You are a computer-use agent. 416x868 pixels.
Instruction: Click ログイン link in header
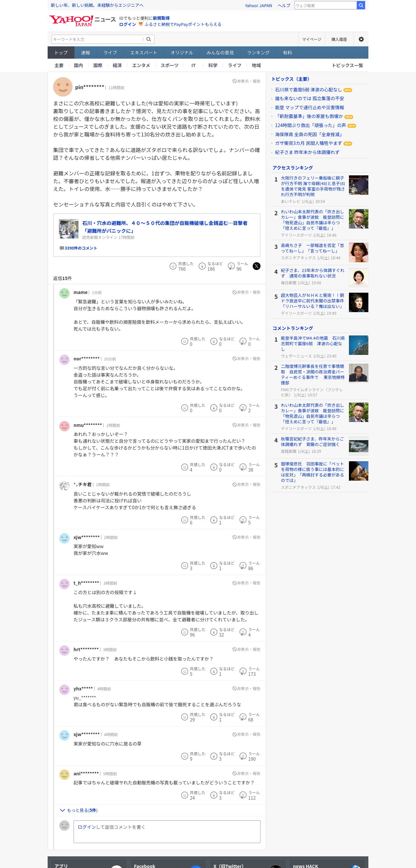pos(128,24)
